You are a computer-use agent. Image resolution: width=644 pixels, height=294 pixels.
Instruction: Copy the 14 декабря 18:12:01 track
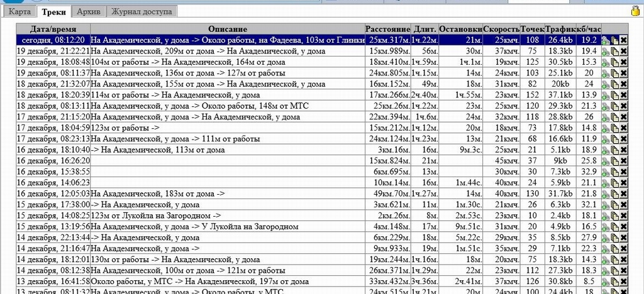click(x=614, y=259)
